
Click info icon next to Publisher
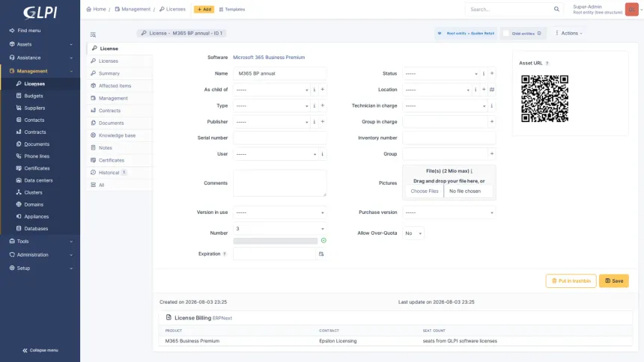[x=315, y=121]
